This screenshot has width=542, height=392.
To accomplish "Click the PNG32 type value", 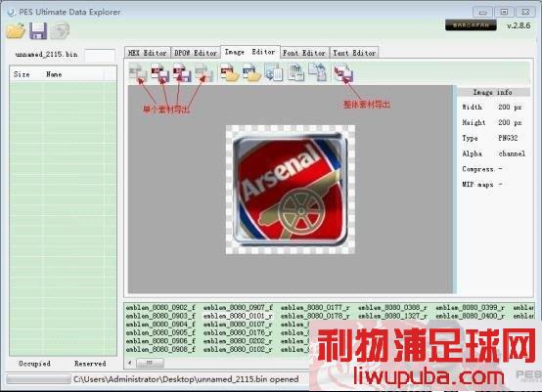I will (508, 138).
